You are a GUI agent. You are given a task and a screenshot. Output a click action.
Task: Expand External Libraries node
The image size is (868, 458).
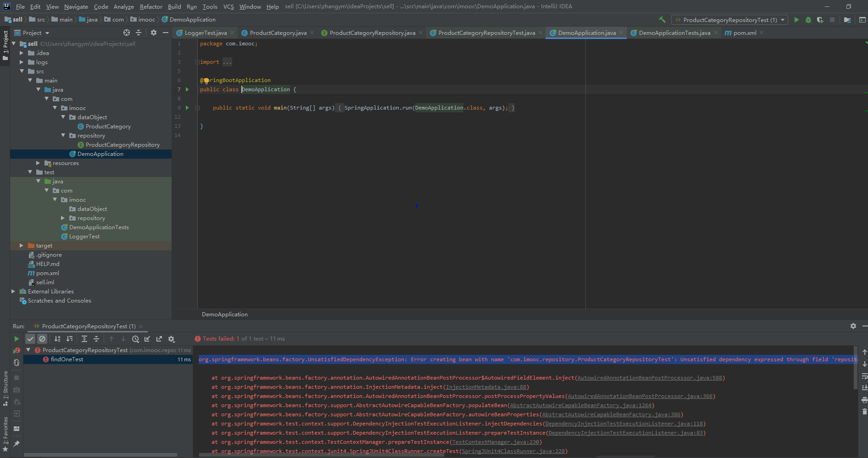pos(13,291)
